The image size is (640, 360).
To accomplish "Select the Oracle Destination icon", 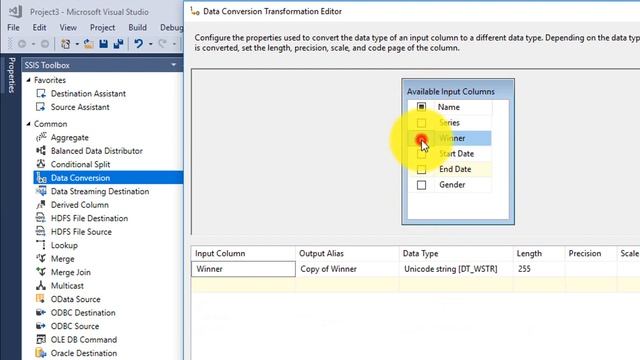I will coord(41,353).
